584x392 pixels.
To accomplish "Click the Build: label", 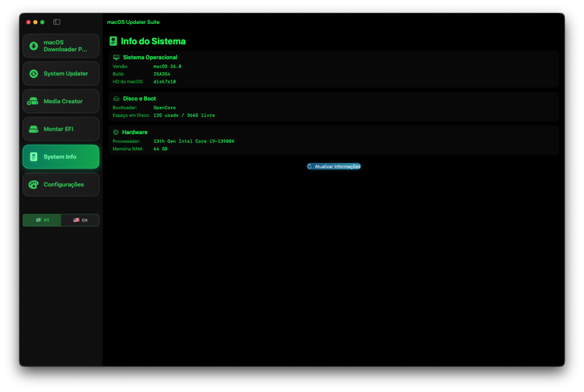I will click(x=119, y=74).
